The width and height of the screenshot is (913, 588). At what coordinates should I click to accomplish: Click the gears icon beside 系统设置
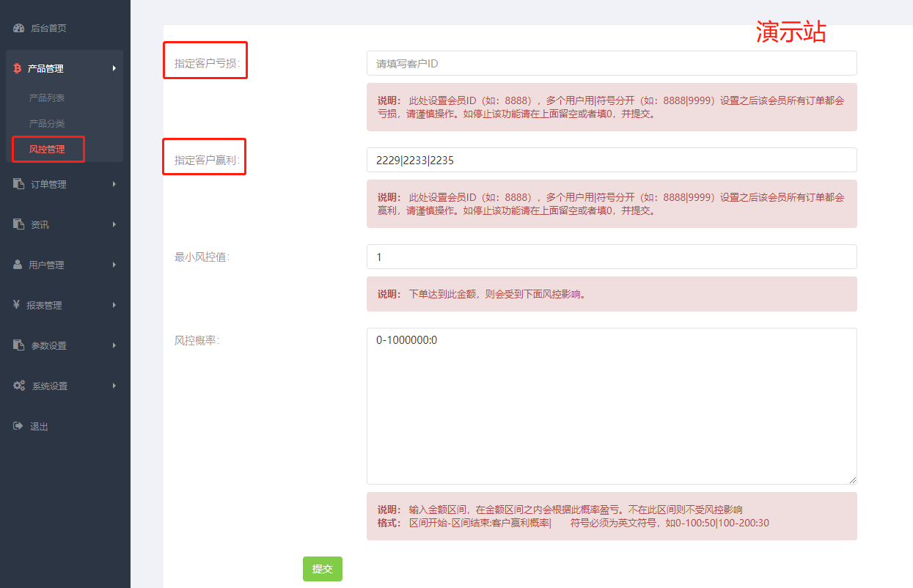[18, 386]
